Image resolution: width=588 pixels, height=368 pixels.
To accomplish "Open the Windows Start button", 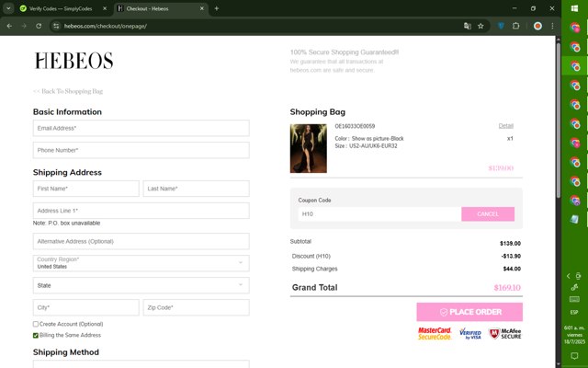I will pos(574,8).
